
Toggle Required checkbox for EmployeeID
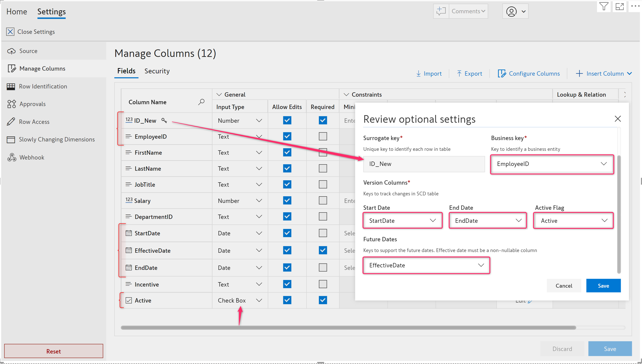coord(323,136)
